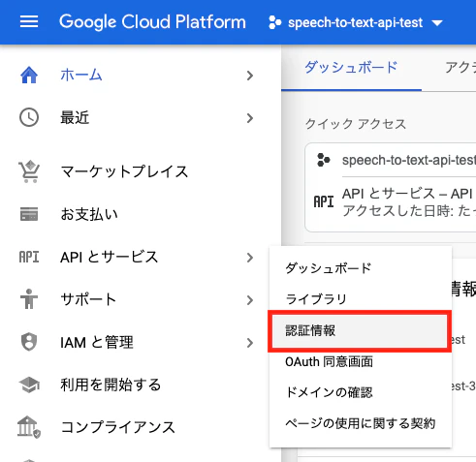
Task: Click the API icon in sidebar
Action: click(29, 258)
